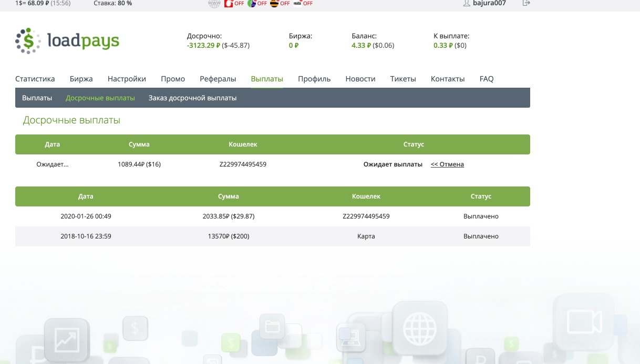Viewport: 640px width, 364px height.
Task: Click the pending sum 1089.44₽ ($16)
Action: 139,164
